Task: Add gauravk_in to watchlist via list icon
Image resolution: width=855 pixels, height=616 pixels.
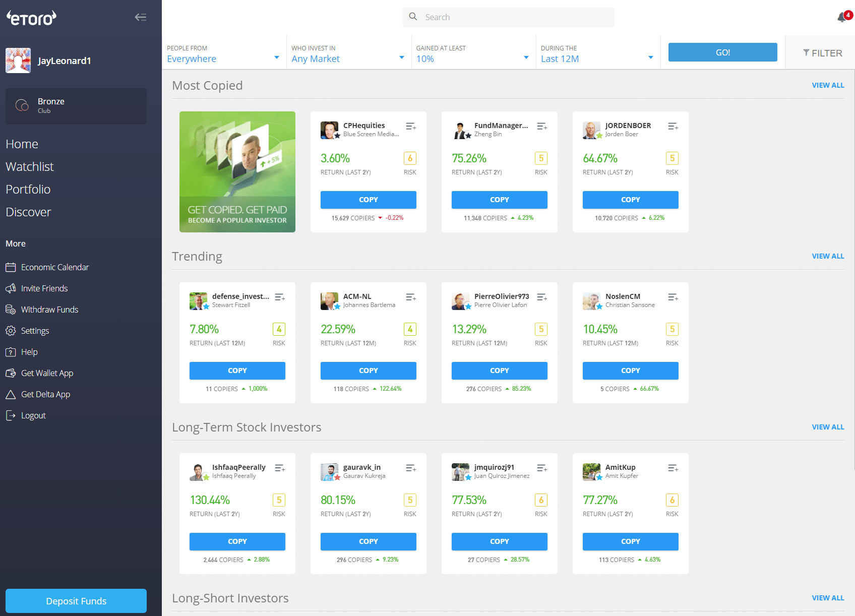Action: coord(411,468)
